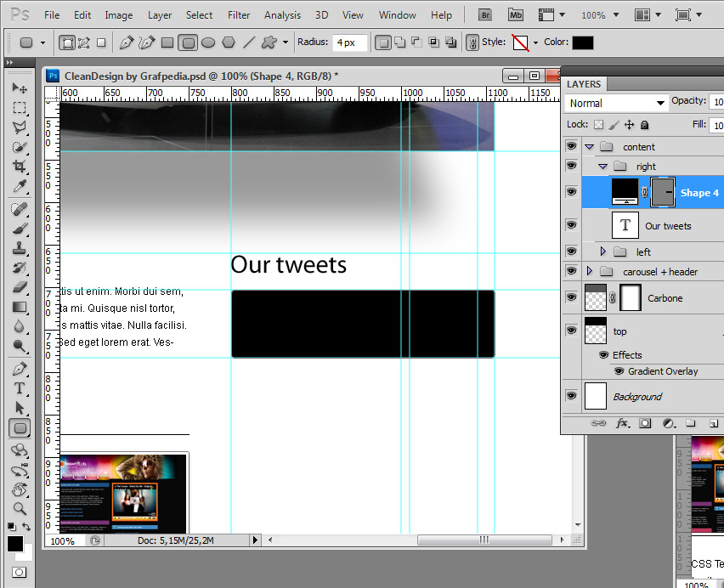Choose Ellipse shape in options bar

point(208,43)
